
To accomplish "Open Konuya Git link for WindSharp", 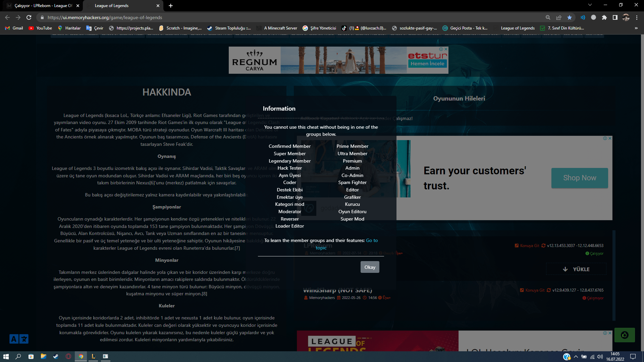I will coord(532,290).
